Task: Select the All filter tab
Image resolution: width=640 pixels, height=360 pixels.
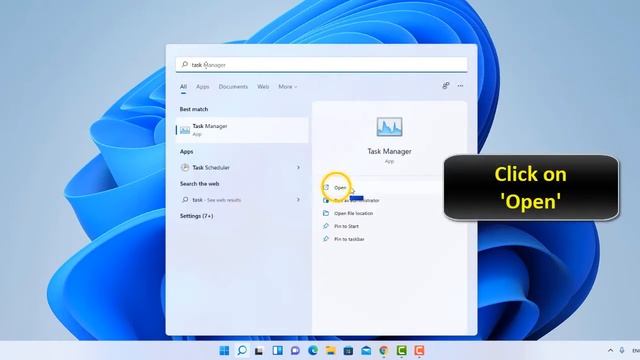Action: coord(183,87)
